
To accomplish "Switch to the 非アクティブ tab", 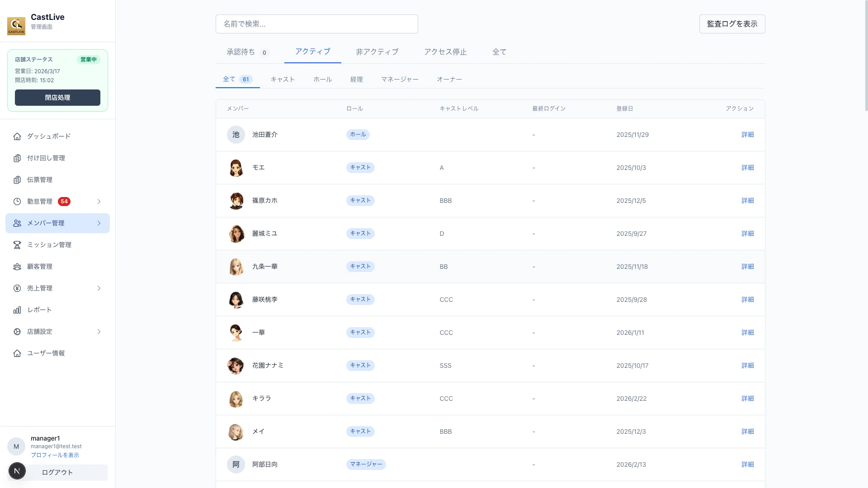I will point(377,52).
